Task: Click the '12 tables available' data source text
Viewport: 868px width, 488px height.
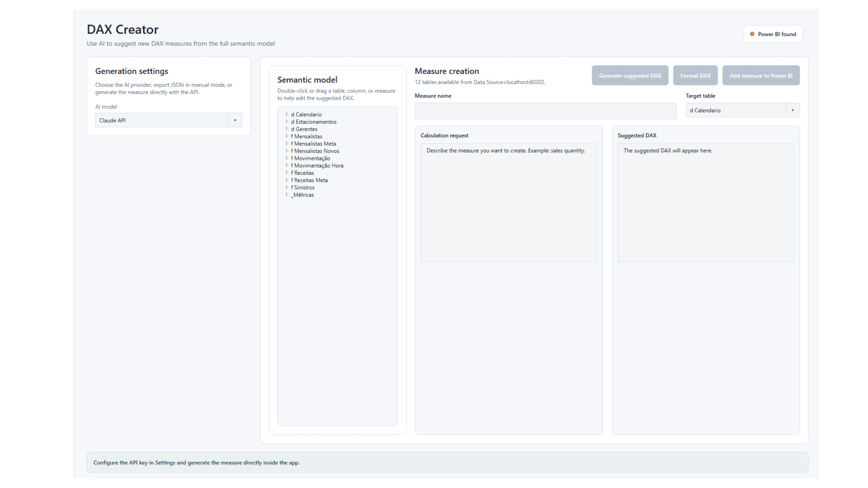Action: (480, 82)
